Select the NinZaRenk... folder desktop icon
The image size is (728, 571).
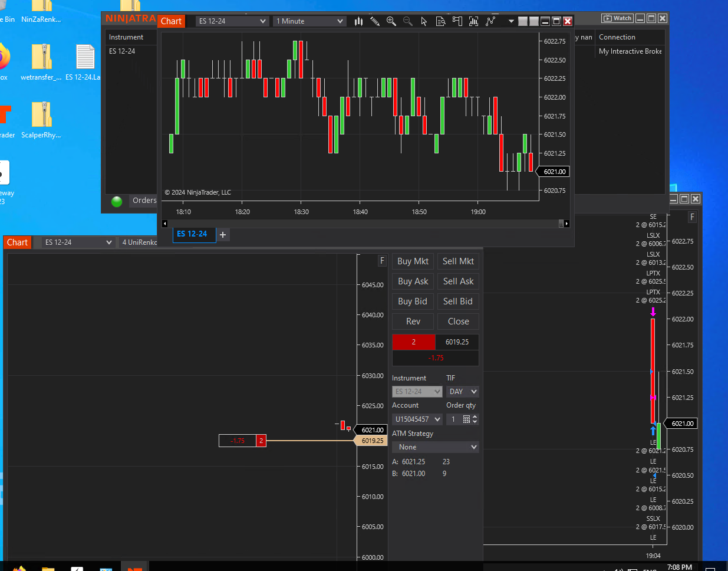pos(41,12)
